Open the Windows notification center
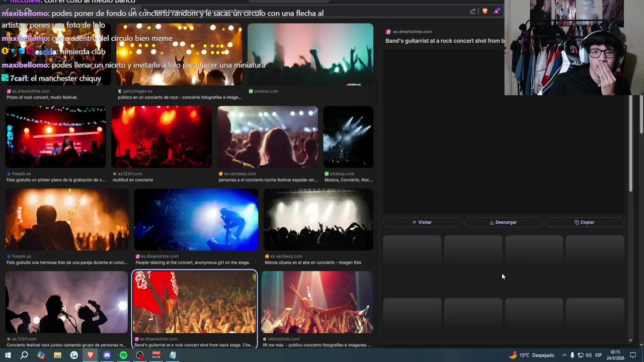Viewport: 644px width, 362px height. (x=633, y=355)
